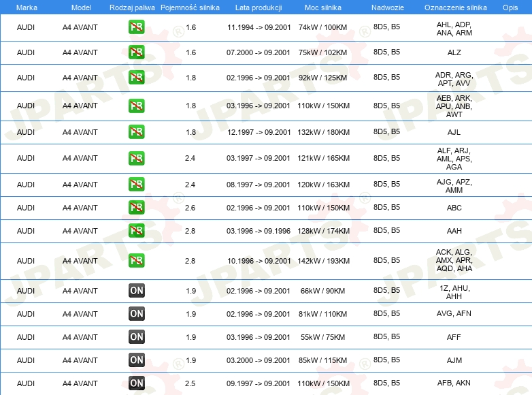Select engine codes AJG, APZ, AMM
The image size is (532, 395).
(454, 186)
